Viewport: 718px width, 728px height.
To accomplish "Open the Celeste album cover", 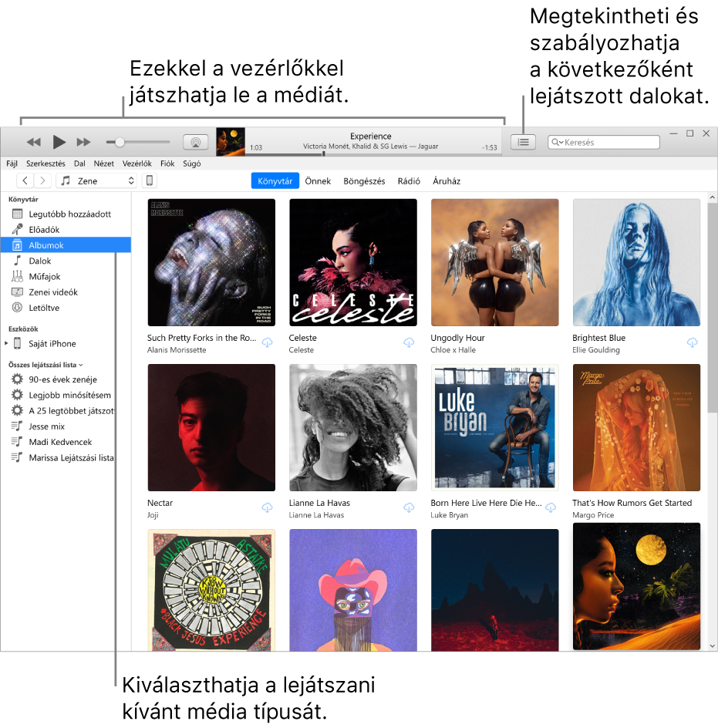I will (353, 262).
